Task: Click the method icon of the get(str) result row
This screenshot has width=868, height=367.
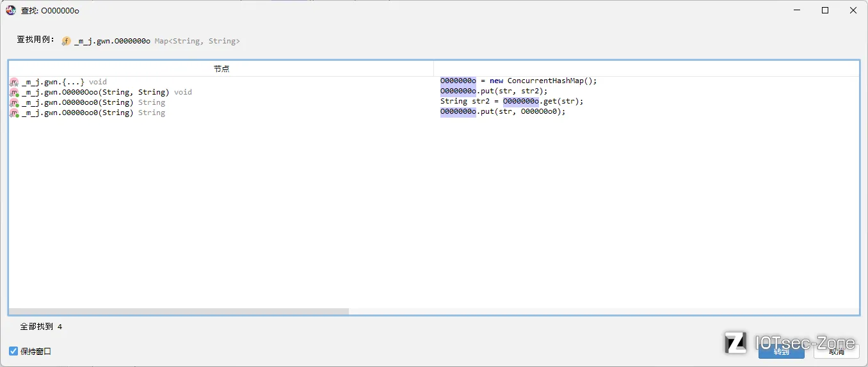Action: (14, 102)
